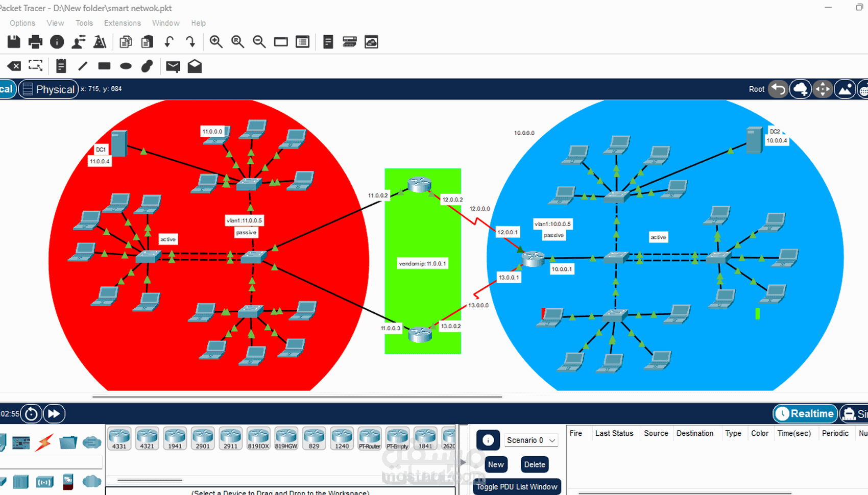The width and height of the screenshot is (868, 495).
Task: Open the Tools menu
Action: coord(84,23)
